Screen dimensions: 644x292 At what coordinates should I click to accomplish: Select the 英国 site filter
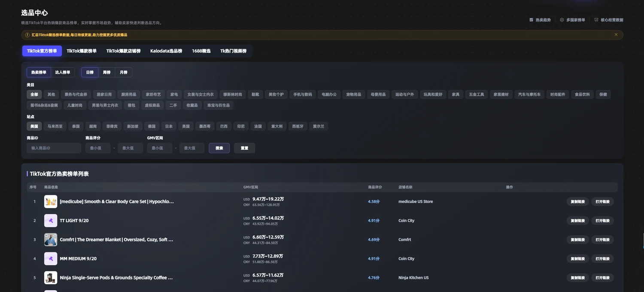tap(186, 126)
